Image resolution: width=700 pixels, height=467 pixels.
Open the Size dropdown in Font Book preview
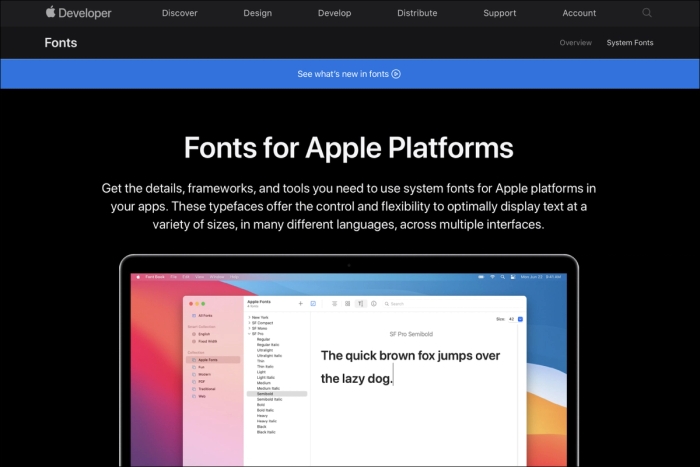[x=520, y=319]
